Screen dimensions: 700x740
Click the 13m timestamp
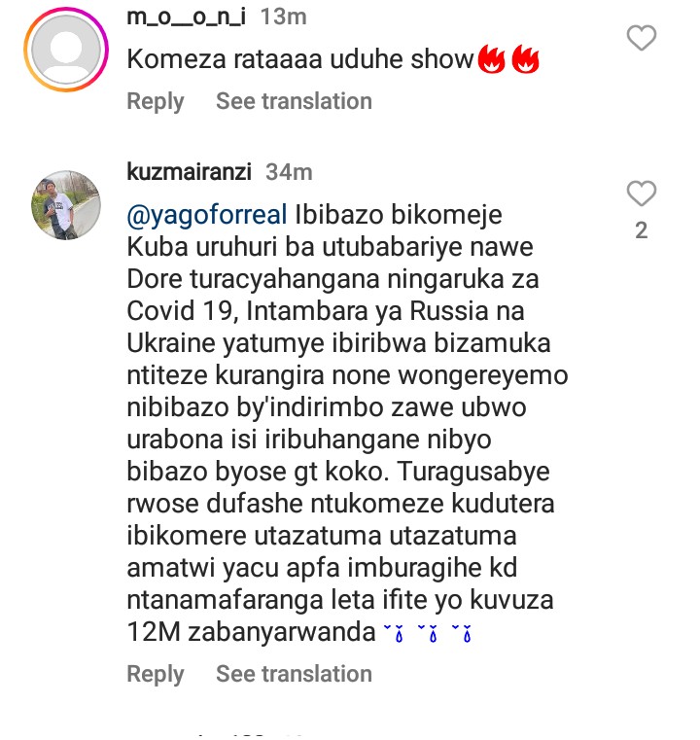[284, 18]
